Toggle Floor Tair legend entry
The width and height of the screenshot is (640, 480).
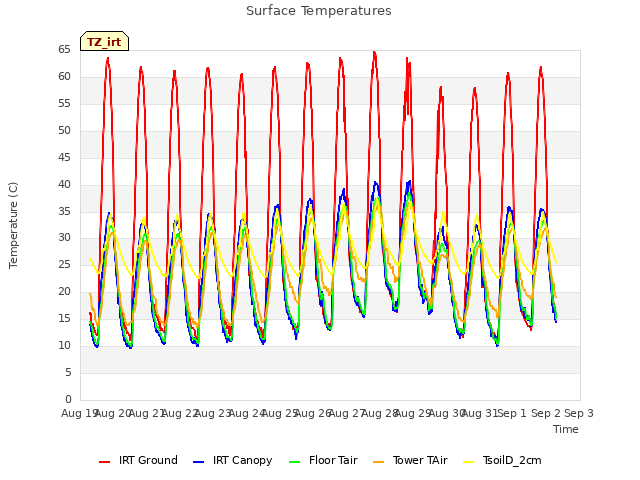(323, 460)
